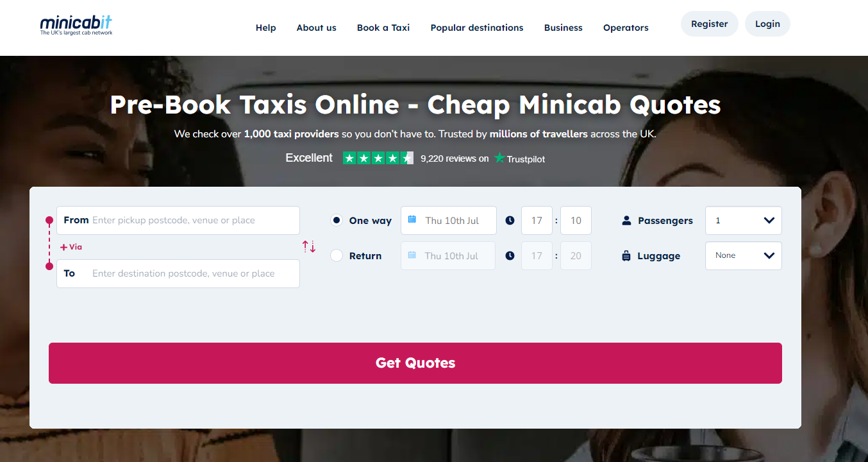Click the outbound hour field showing 17
868x462 pixels.
[537, 220]
